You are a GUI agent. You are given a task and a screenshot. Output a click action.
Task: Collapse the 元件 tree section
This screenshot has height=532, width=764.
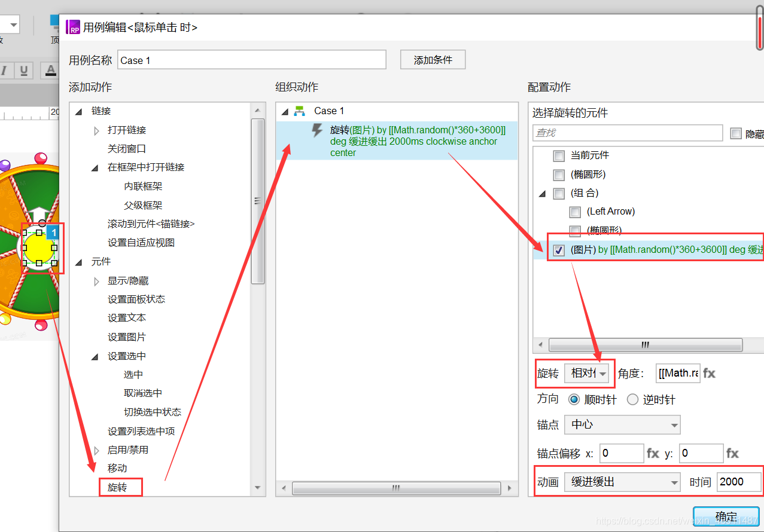[x=78, y=262]
